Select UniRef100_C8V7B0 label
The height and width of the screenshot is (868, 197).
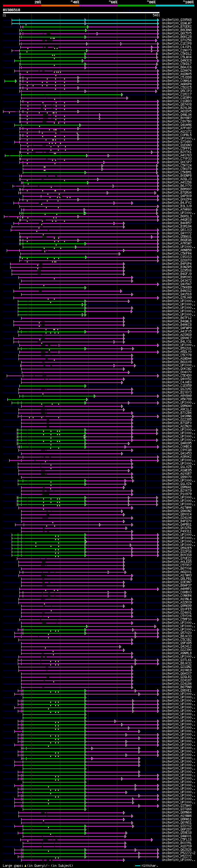pos(176,121)
